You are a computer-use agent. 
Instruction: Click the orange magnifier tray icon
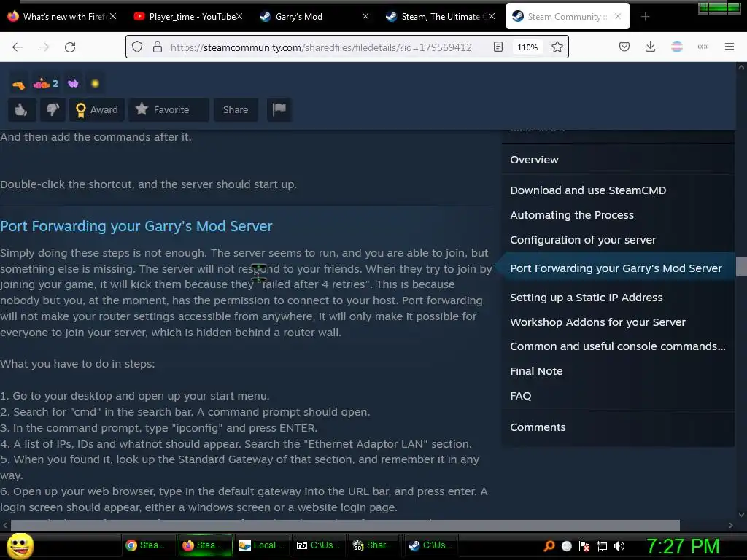pyautogui.click(x=549, y=546)
